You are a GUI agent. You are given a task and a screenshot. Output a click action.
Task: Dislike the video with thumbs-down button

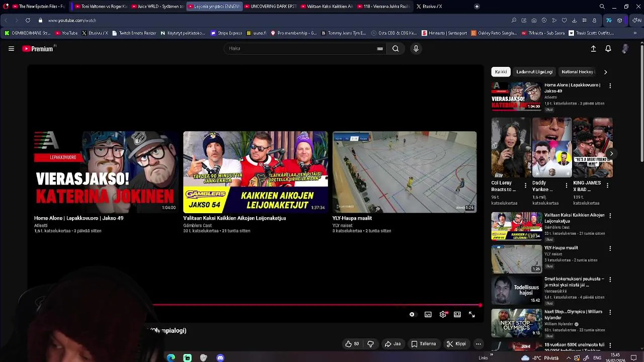click(x=370, y=344)
